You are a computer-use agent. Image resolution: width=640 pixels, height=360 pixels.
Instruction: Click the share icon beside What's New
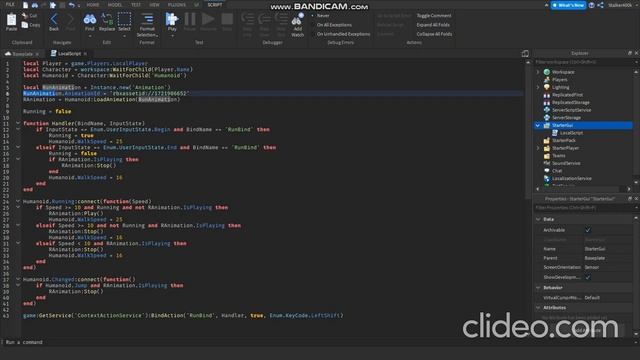(600, 5)
